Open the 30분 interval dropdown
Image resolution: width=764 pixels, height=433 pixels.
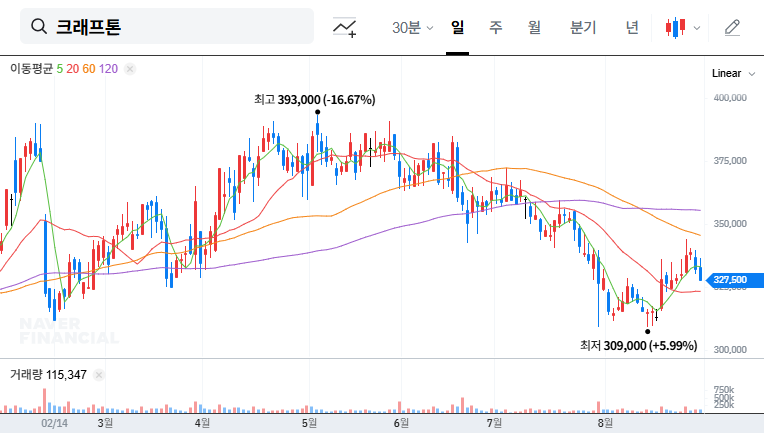412,27
